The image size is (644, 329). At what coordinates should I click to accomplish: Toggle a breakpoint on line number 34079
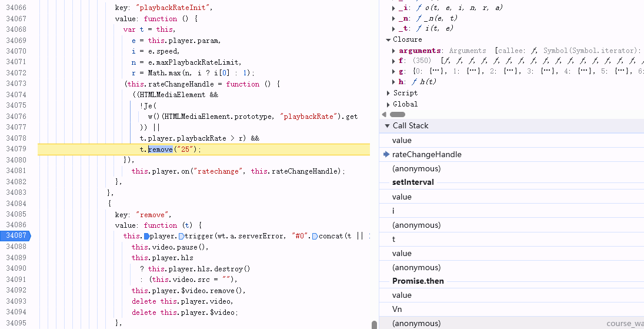[x=15, y=149]
